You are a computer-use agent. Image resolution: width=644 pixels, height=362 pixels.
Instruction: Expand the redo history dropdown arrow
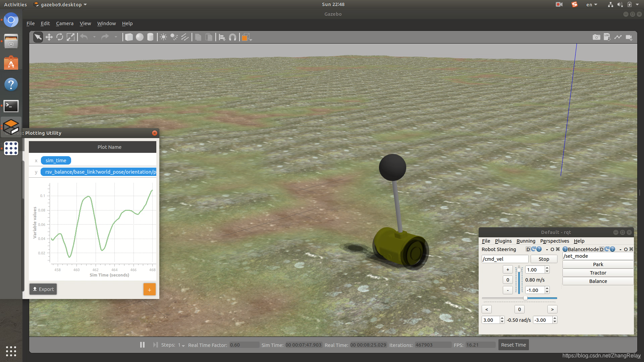[116, 37]
